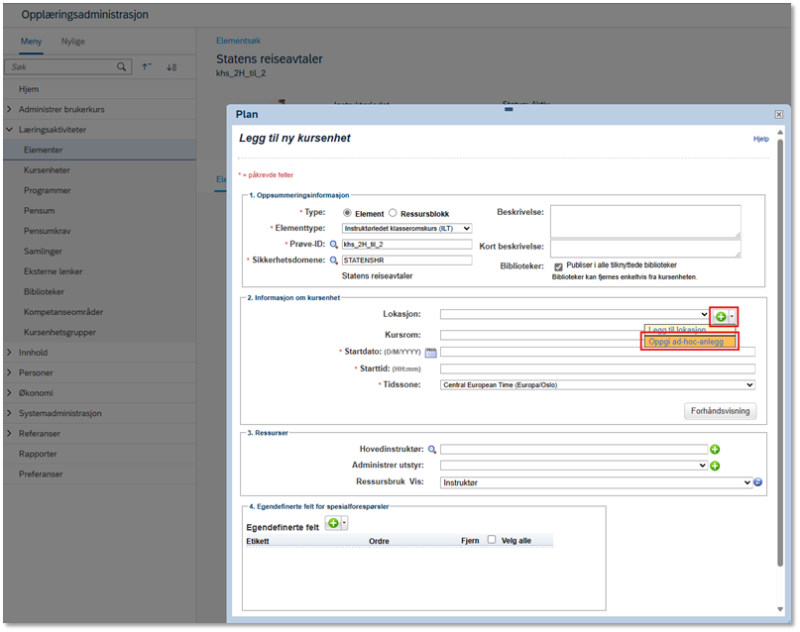Add main instructor with green plus icon
This screenshot has width=800, height=632.
coord(715,449)
